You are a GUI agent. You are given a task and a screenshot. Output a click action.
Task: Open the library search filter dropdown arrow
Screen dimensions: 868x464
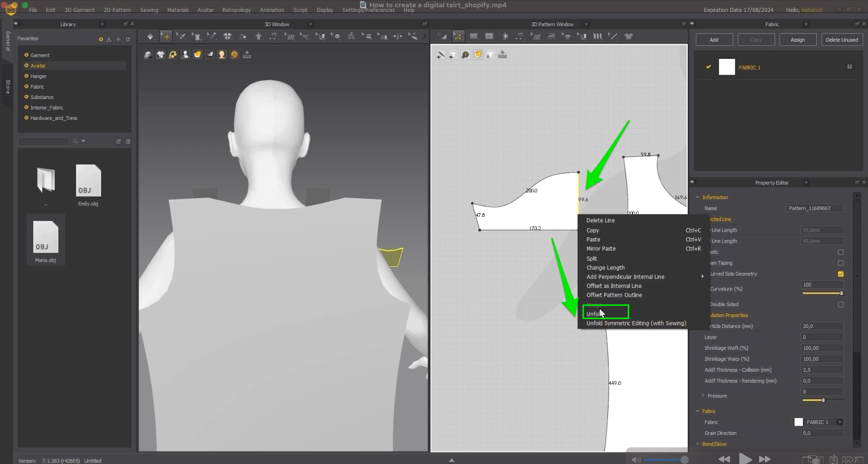83,141
